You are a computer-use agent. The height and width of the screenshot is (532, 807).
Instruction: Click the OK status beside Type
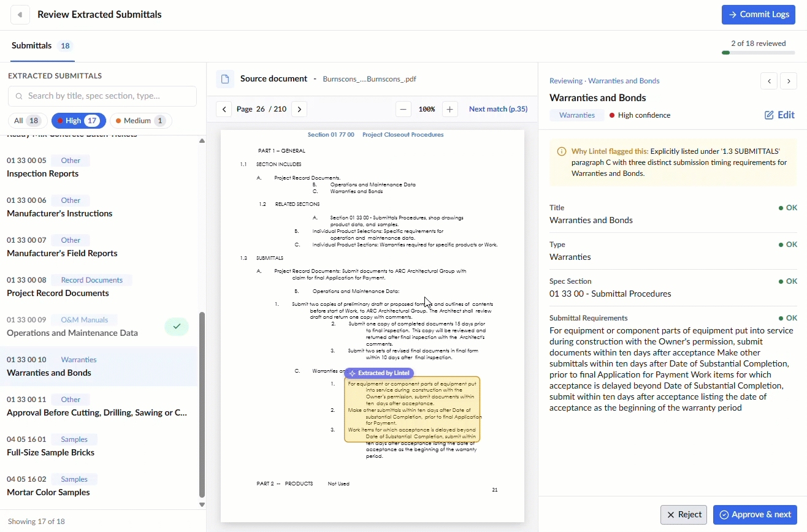[x=788, y=245]
